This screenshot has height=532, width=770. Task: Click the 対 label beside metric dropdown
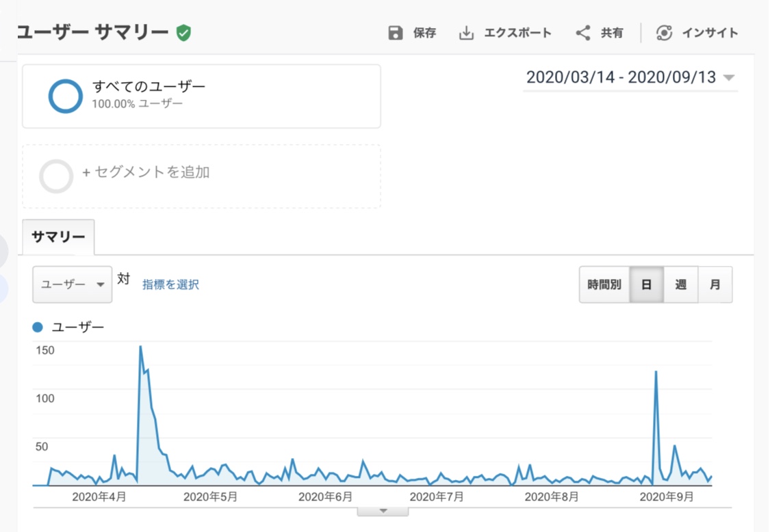123,279
